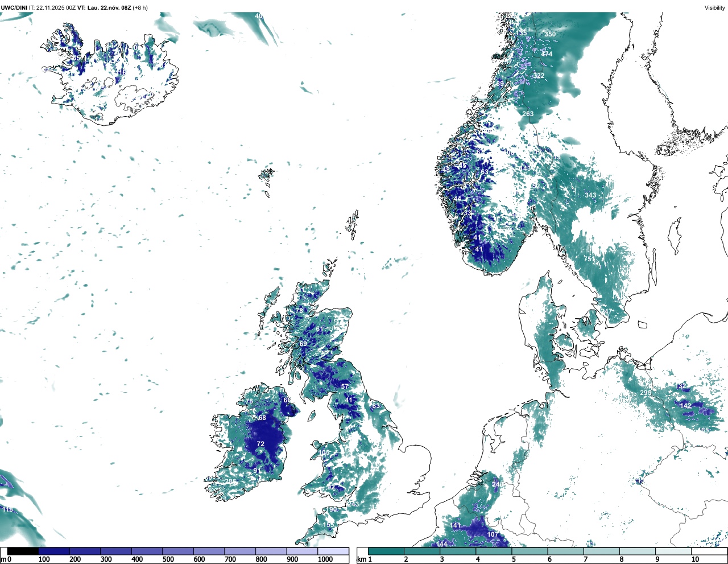Image resolution: width=728 pixels, height=564 pixels.
Task: Click the 'IT: 22.11.2025 00Z' initial time text
Action: (52, 7)
